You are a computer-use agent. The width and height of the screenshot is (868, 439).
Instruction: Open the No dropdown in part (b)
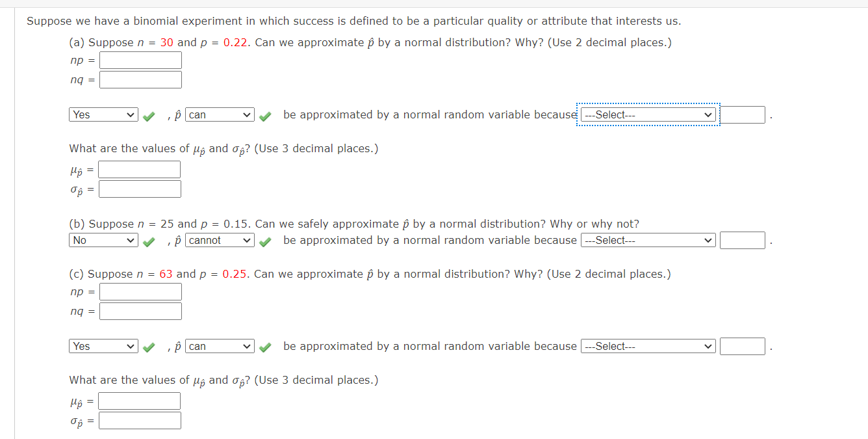point(103,240)
